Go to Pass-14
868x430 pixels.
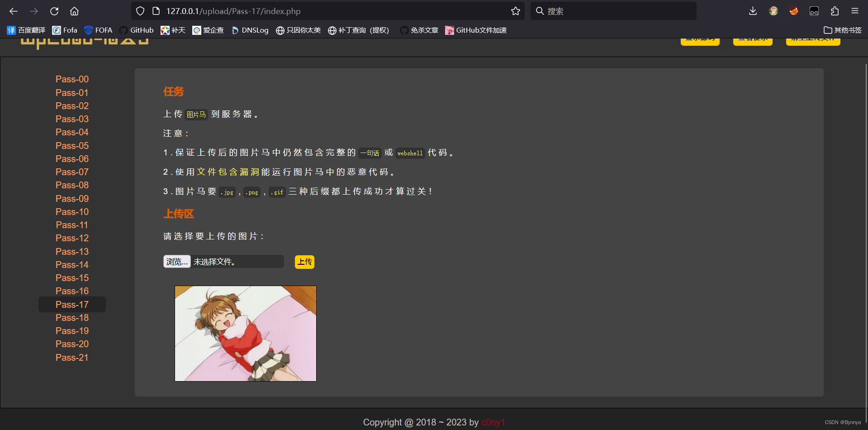click(x=72, y=265)
